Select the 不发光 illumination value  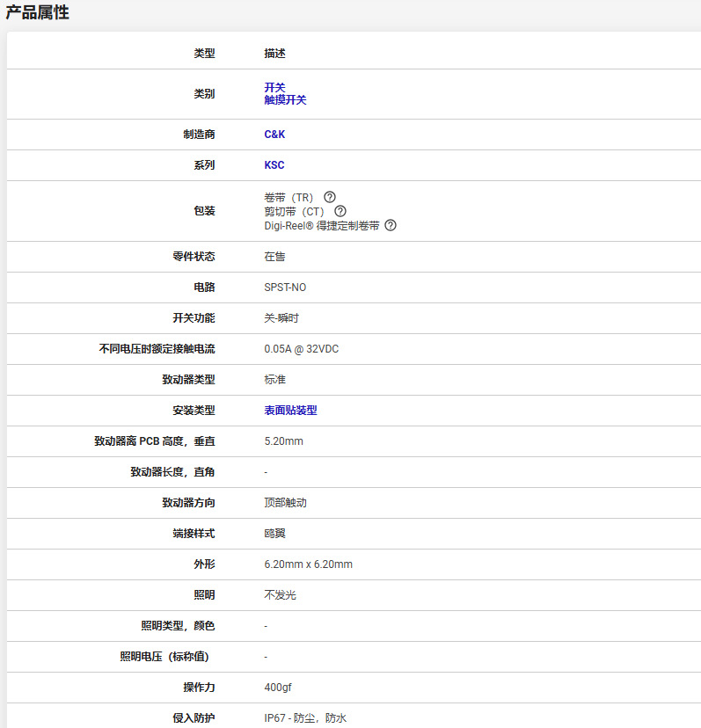[280, 595]
